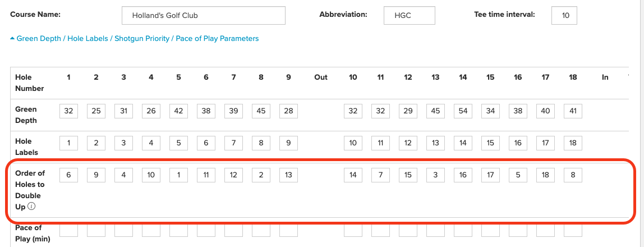Select Green Depth field for hole 1
The width and height of the screenshot is (644, 247).
click(x=68, y=111)
